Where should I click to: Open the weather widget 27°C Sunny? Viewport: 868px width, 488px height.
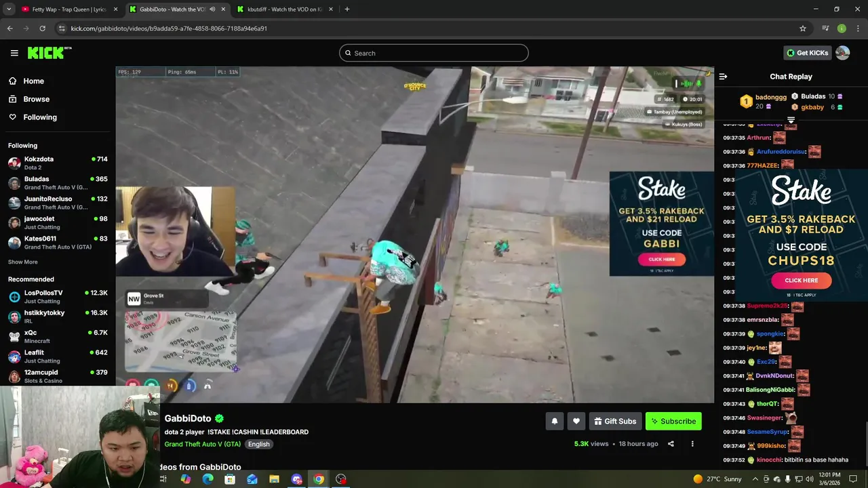click(x=717, y=479)
